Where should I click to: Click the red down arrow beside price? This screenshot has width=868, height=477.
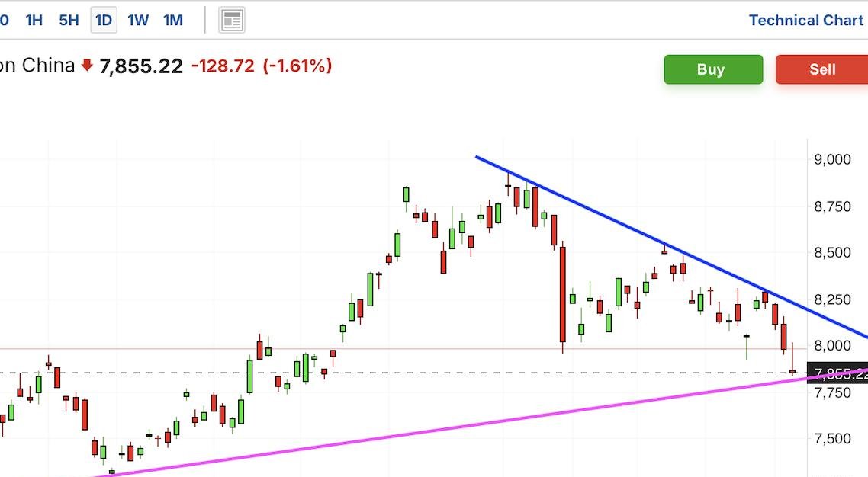[87, 66]
